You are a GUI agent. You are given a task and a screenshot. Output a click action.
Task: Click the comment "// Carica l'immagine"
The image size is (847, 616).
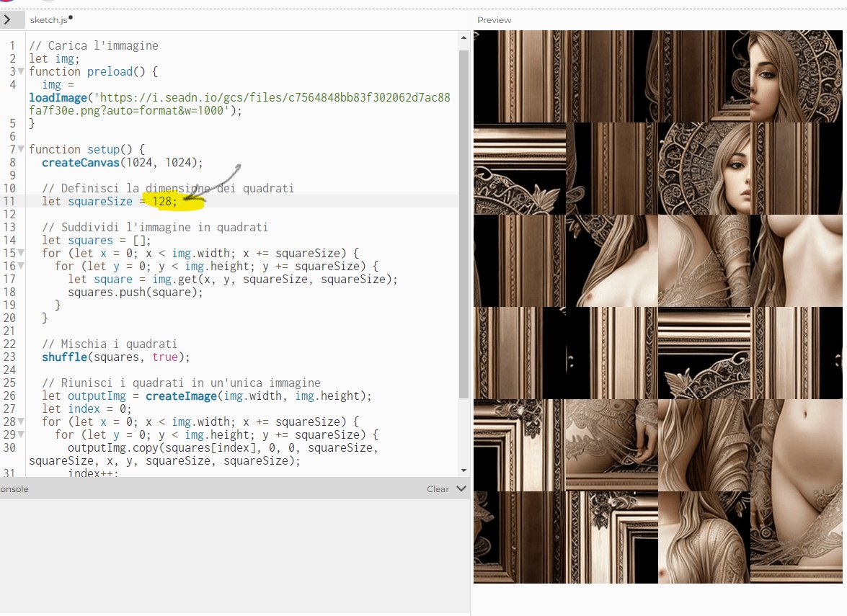[94, 46]
